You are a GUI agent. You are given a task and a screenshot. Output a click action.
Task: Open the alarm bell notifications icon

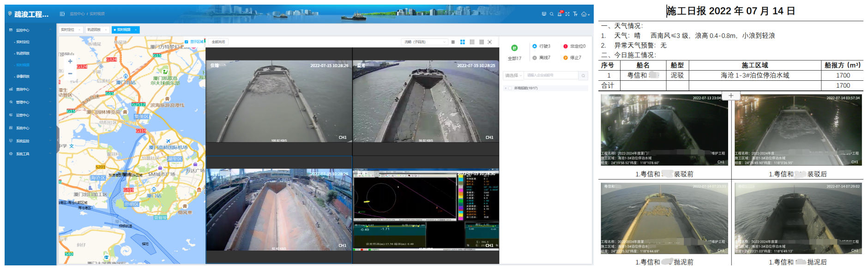point(559,14)
